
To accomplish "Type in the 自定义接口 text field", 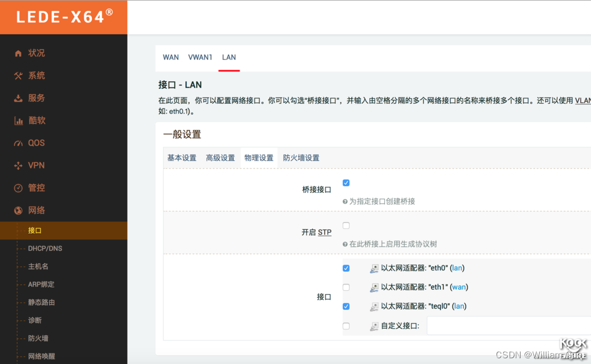I will (x=508, y=326).
